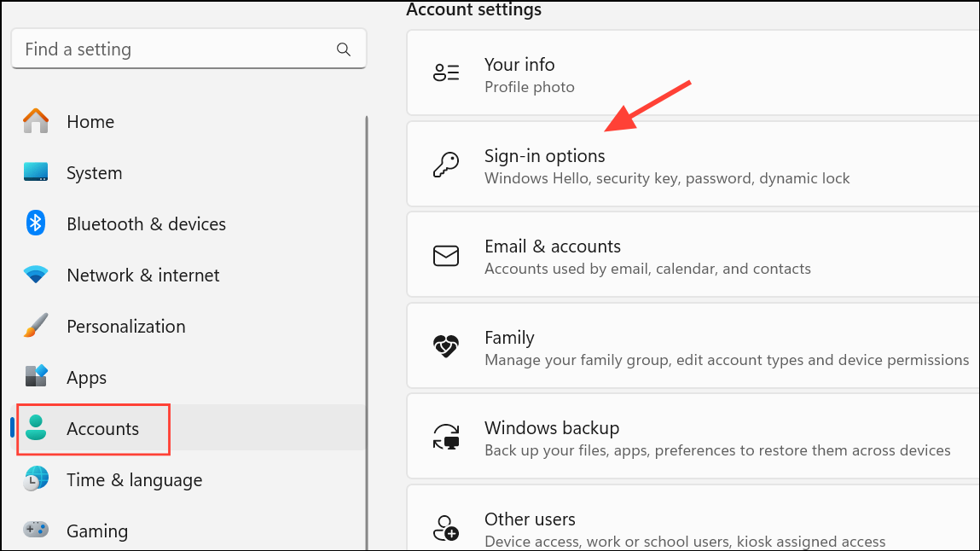Image resolution: width=980 pixels, height=551 pixels.
Task: Click the Your info profile icon
Action: click(446, 72)
